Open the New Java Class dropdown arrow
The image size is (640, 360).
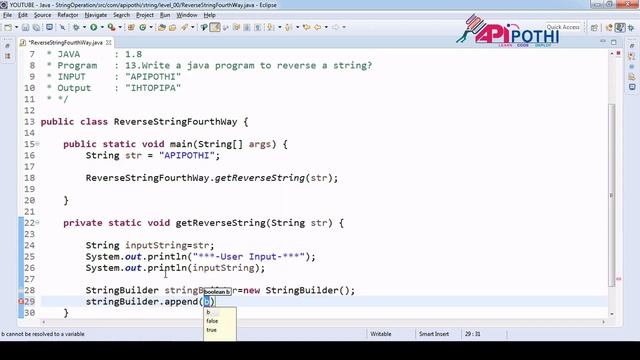point(151,27)
